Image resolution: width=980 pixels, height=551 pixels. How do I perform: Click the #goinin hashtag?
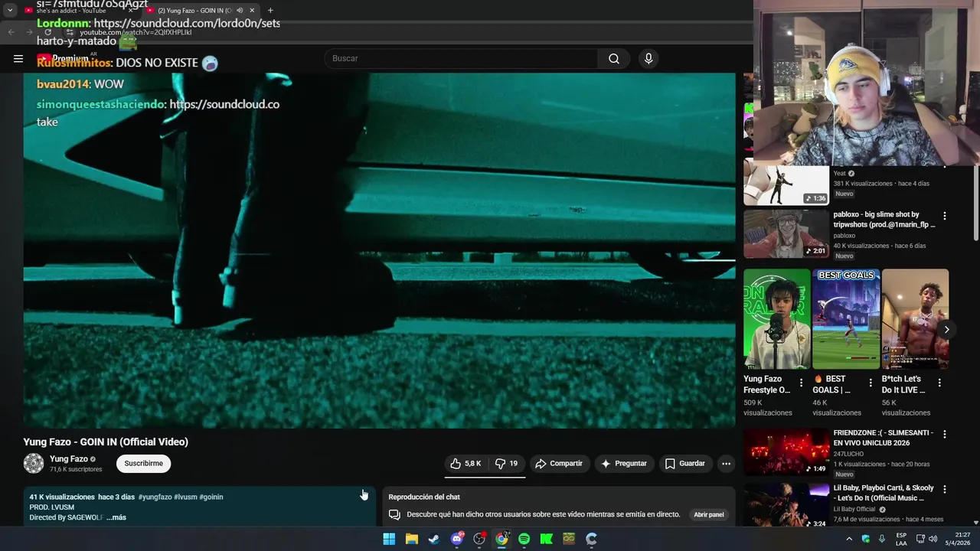(x=211, y=497)
